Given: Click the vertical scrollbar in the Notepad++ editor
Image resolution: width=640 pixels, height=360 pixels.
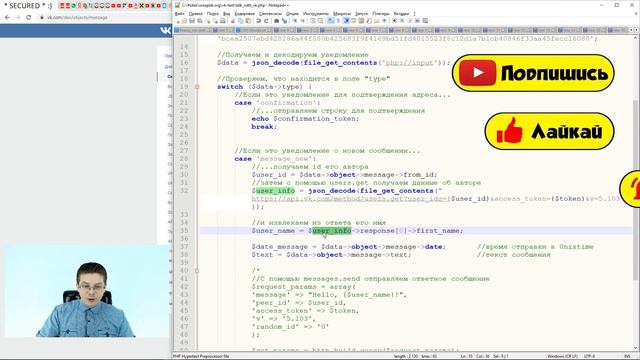Looking at the screenshot, I should point(636,190).
